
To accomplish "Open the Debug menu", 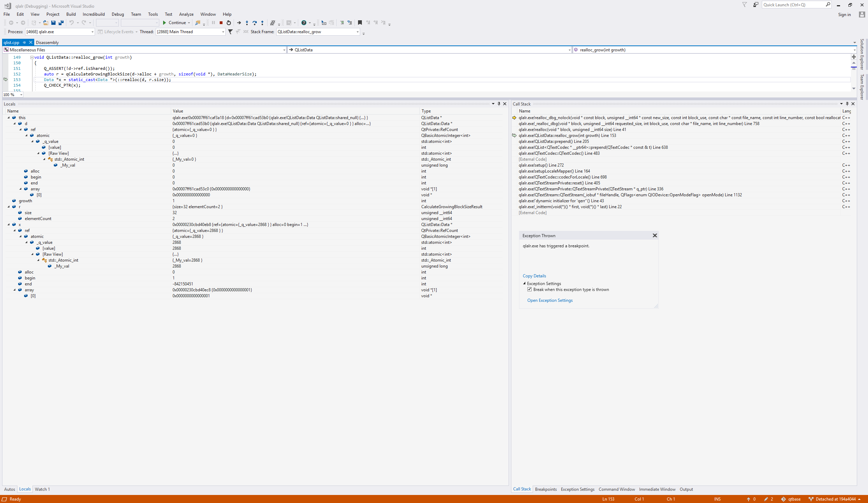I will pyautogui.click(x=118, y=14).
